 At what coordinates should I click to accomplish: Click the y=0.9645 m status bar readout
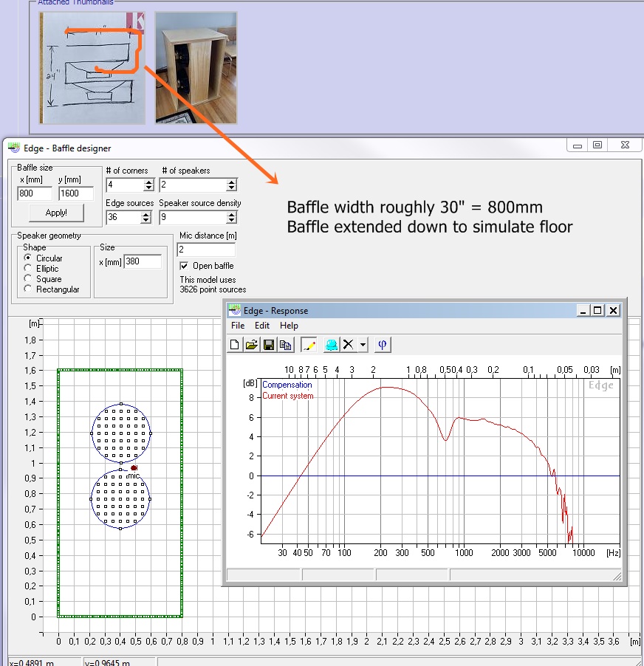click(107, 662)
